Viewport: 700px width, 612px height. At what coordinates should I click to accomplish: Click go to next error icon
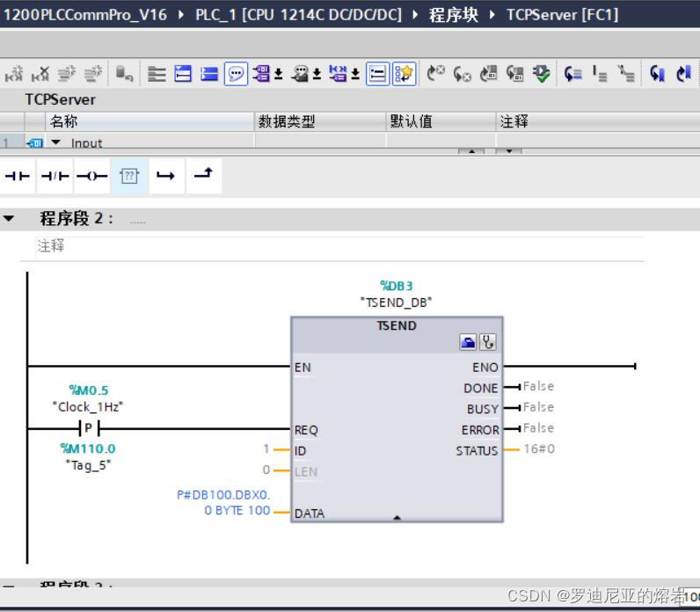point(435,74)
